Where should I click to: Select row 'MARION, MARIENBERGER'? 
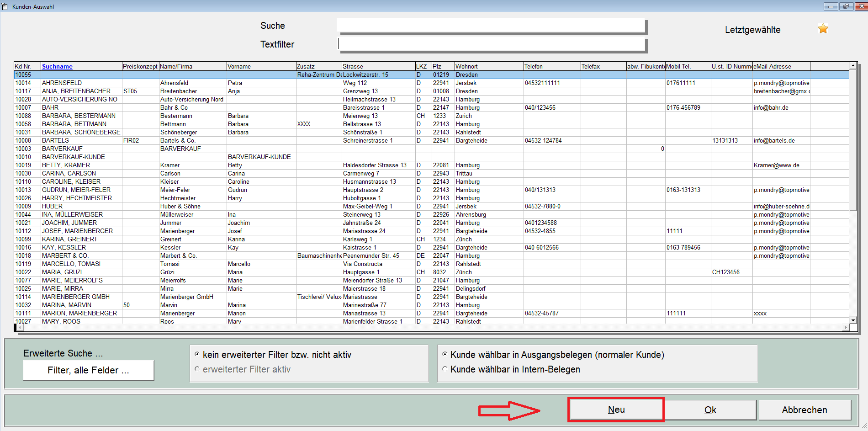(x=432, y=313)
